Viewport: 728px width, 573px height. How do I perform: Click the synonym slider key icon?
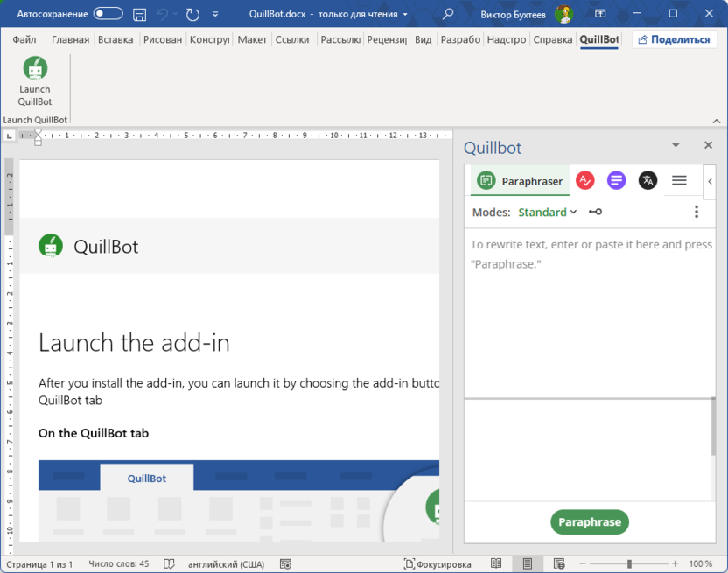click(x=595, y=212)
